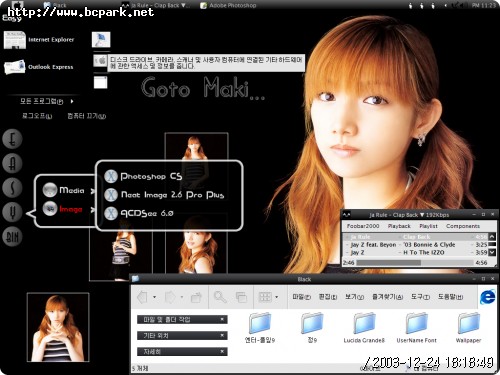500x375 pixels.
Task: Select the Jay Z feat. Beyon playlist row
Action: click(415, 245)
